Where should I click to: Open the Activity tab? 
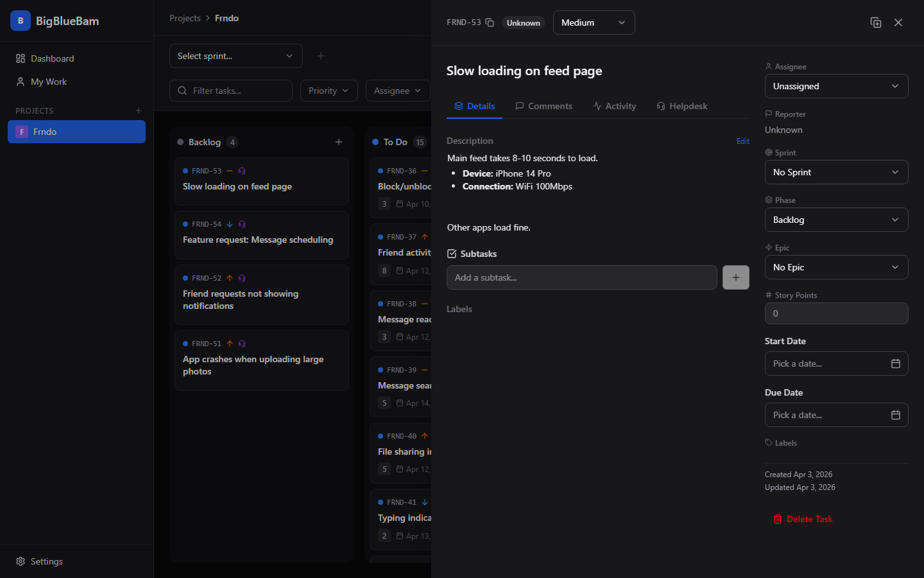tap(614, 106)
